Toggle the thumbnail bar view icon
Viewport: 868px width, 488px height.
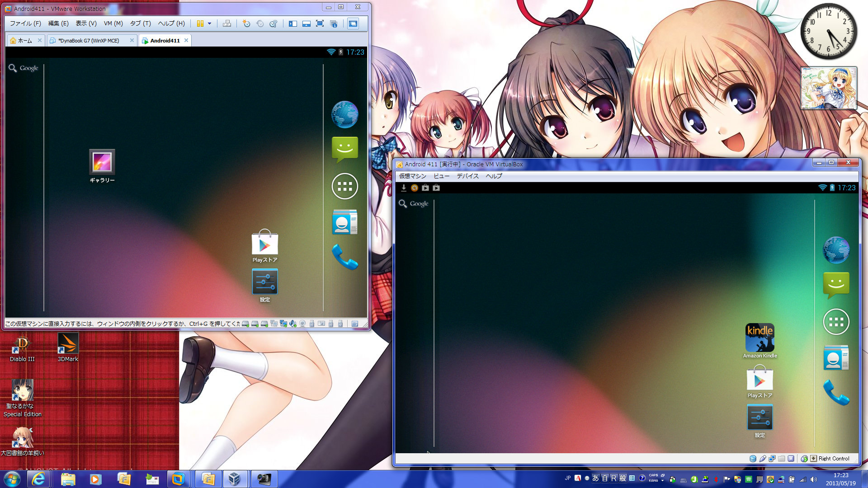pos(307,23)
